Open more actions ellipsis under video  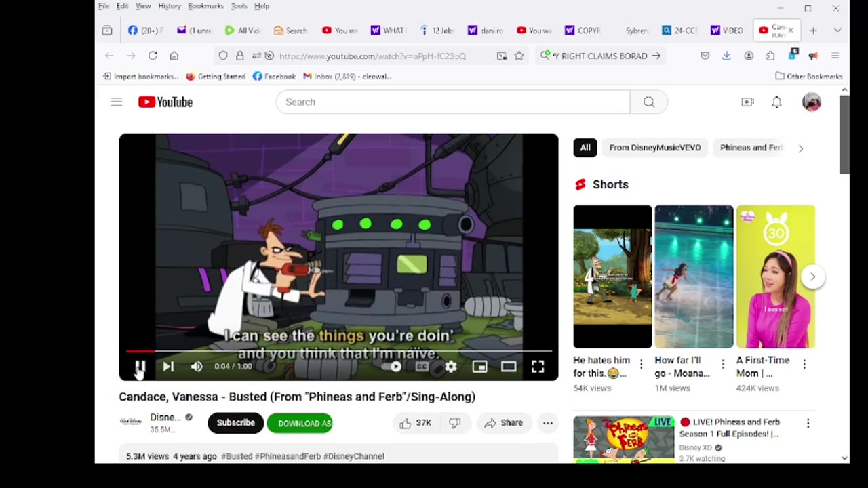(547, 423)
